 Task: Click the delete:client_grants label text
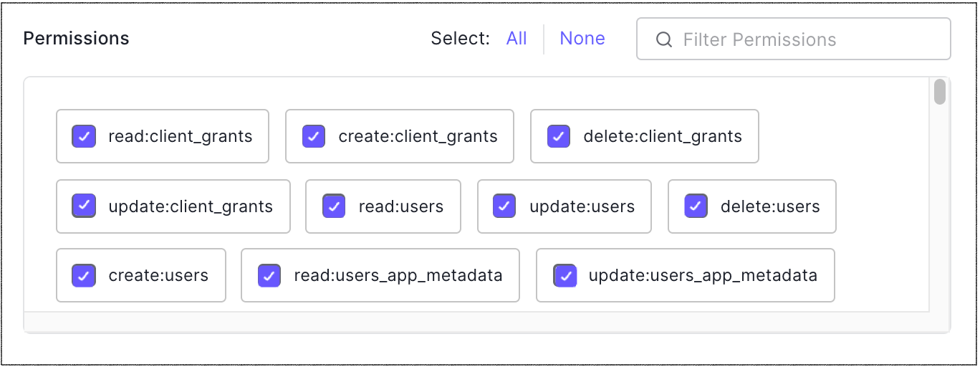click(663, 136)
